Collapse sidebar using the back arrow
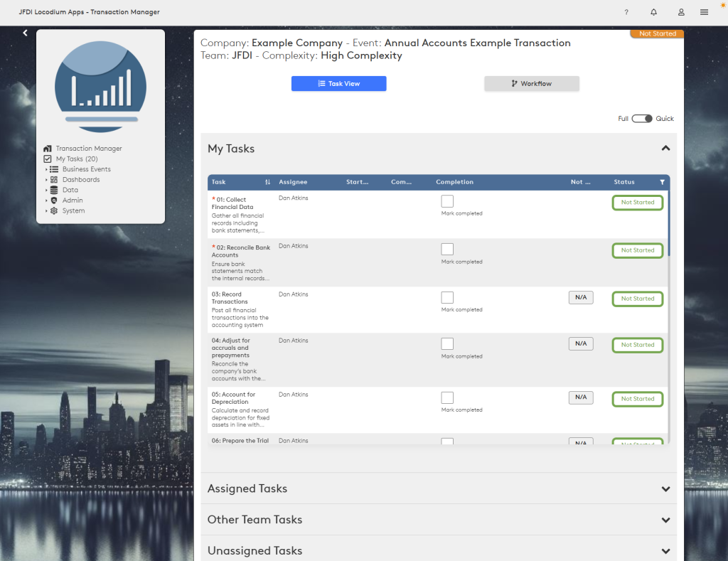Screen dimensions: 728x561 25,33
